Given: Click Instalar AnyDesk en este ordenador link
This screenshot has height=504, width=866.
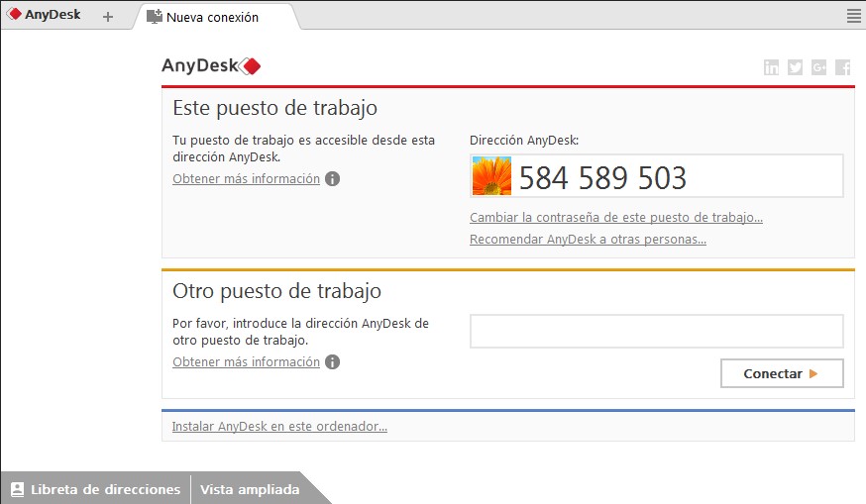Looking at the screenshot, I should click(x=279, y=427).
